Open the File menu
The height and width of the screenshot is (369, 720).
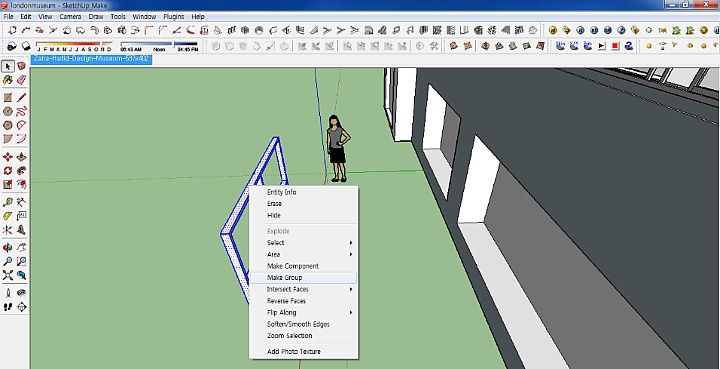[8, 17]
